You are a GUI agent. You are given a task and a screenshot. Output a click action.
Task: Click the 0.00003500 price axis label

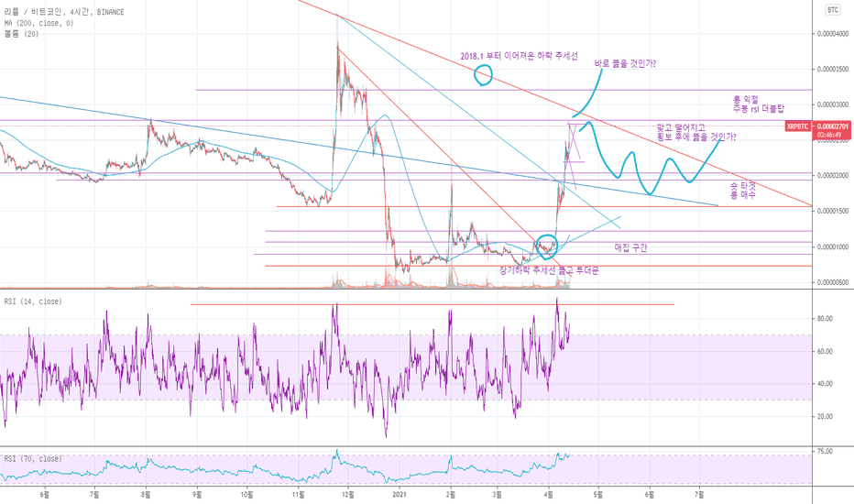pos(833,70)
